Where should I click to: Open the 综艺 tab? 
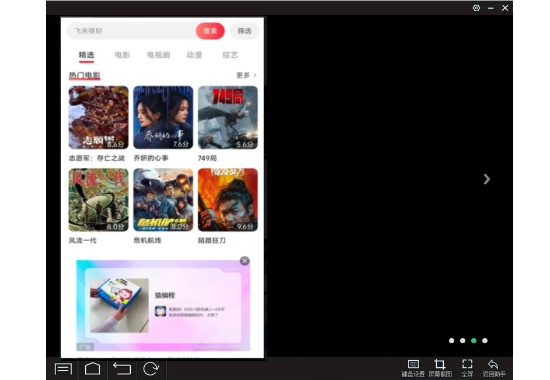[230, 55]
